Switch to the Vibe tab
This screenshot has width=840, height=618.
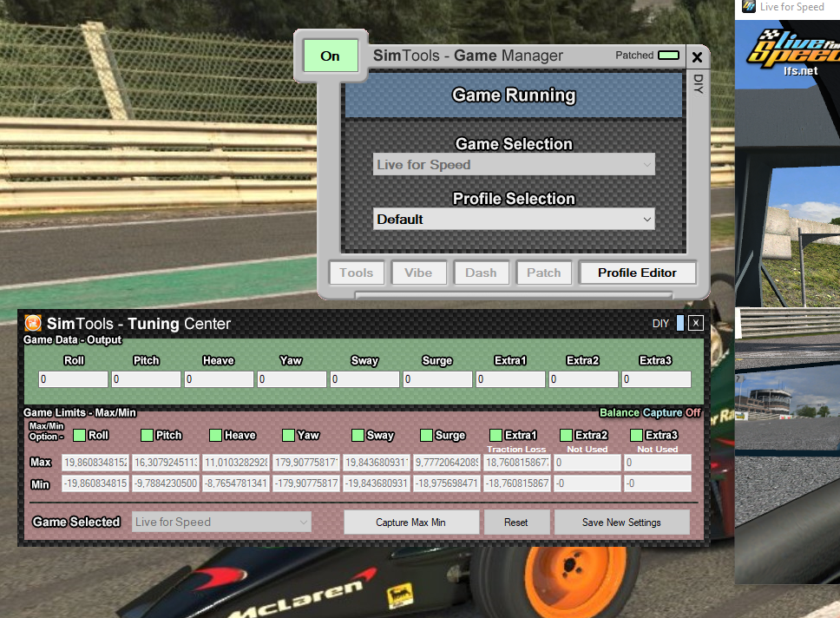click(418, 273)
